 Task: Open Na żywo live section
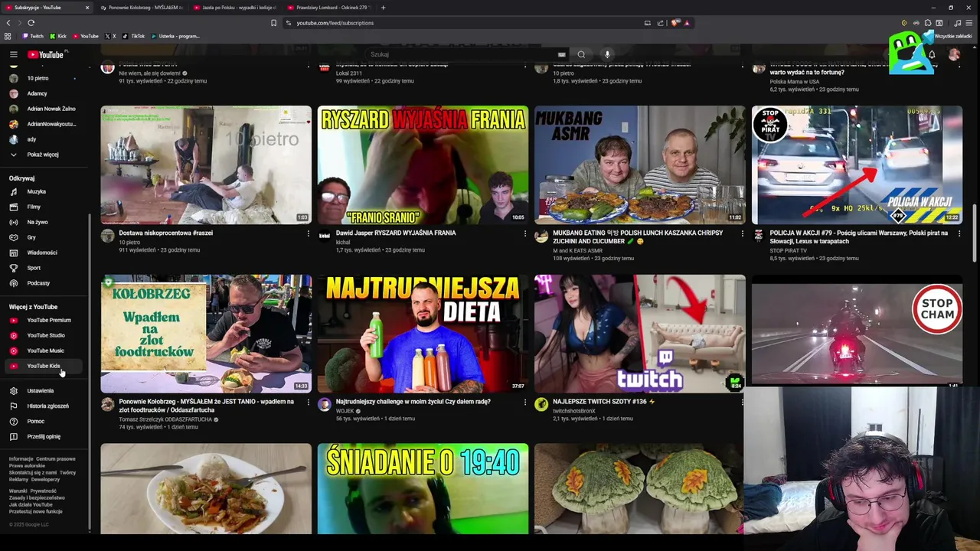44,222
